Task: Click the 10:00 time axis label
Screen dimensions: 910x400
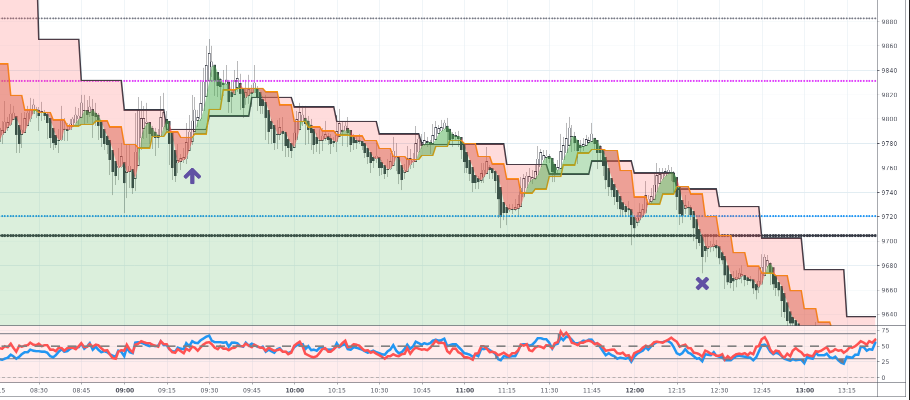Action: tap(295, 390)
